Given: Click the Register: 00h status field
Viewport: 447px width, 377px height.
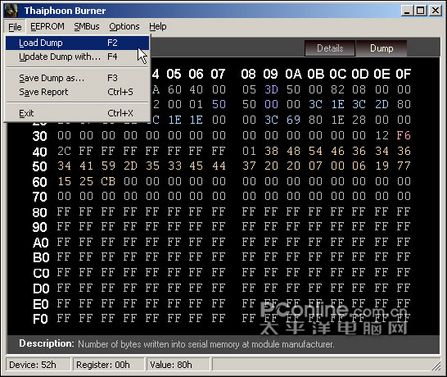Looking at the screenshot, I should pos(108,365).
